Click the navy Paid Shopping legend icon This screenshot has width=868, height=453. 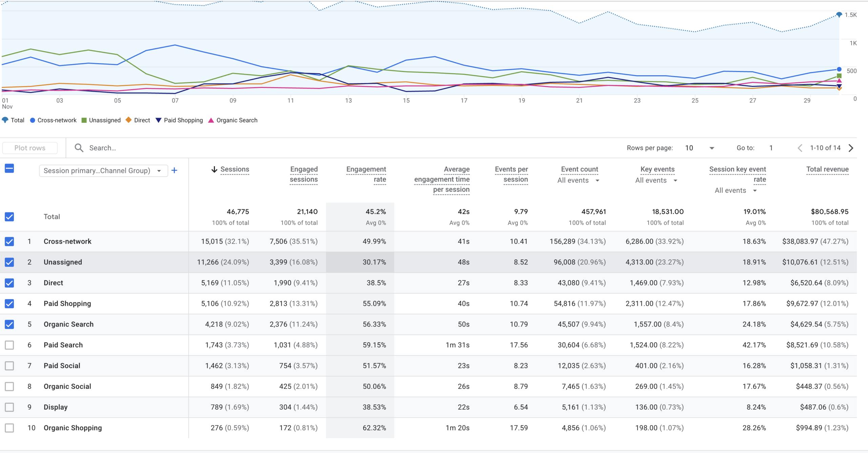click(158, 120)
